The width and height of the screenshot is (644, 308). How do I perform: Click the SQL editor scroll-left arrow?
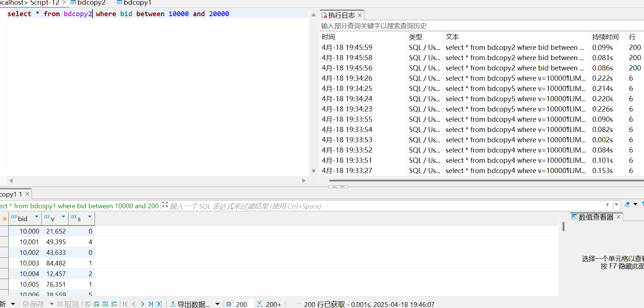click(x=11, y=180)
